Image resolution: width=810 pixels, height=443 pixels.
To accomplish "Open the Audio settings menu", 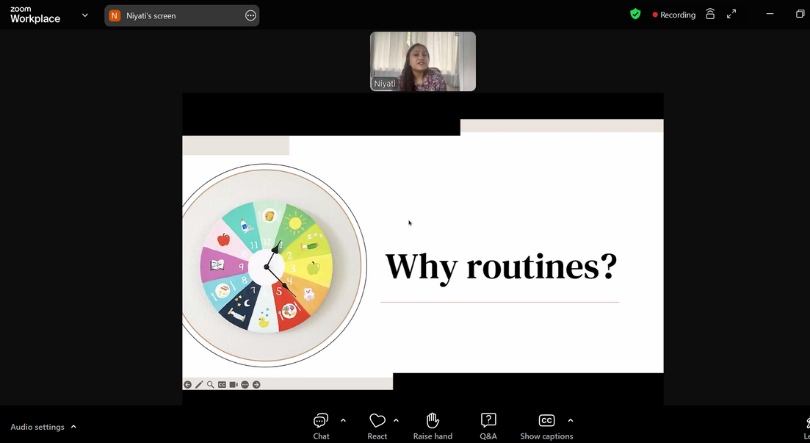I will [x=43, y=427].
